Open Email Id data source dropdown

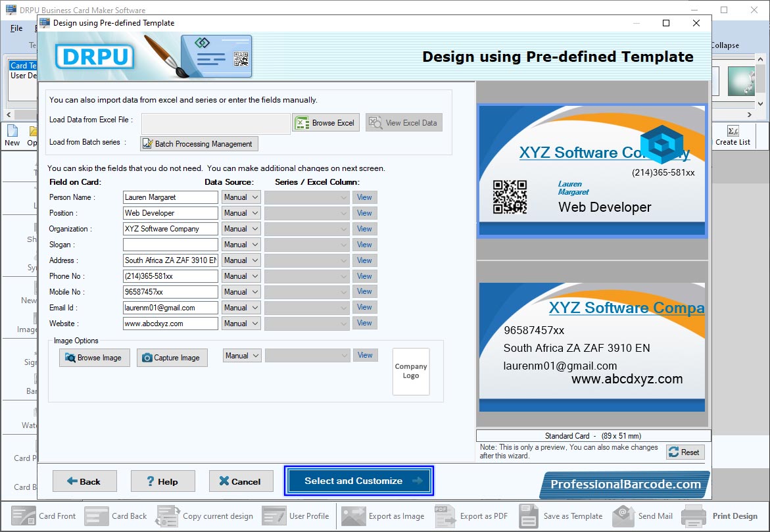(241, 308)
